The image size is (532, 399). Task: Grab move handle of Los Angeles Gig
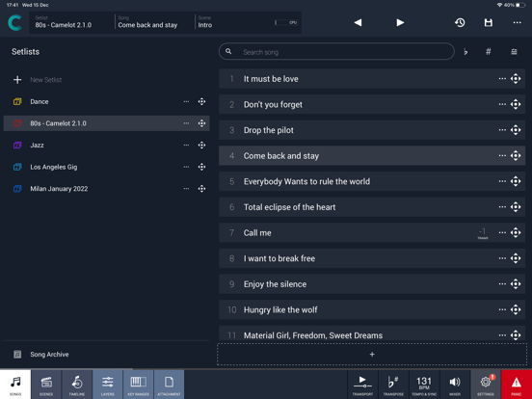pyautogui.click(x=201, y=167)
